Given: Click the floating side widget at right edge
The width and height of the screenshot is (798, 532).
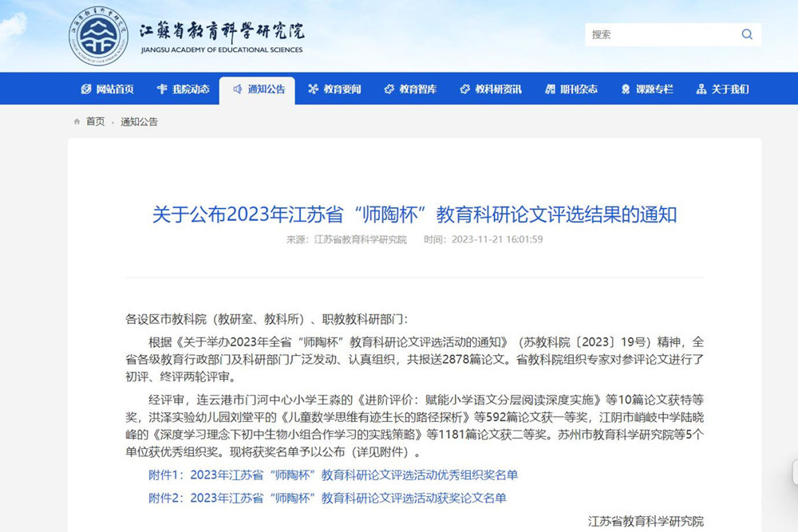Looking at the screenshot, I should 795,472.
